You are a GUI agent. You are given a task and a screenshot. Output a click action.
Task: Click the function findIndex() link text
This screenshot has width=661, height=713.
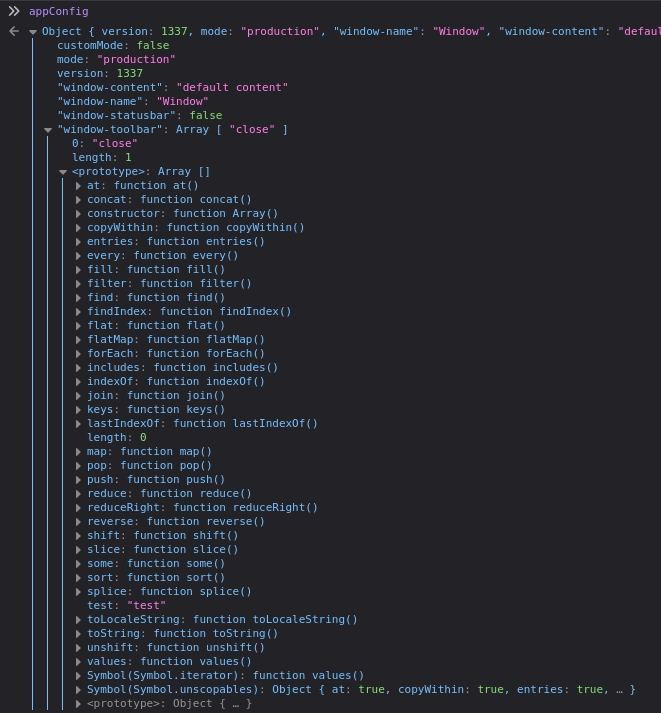(x=225, y=312)
